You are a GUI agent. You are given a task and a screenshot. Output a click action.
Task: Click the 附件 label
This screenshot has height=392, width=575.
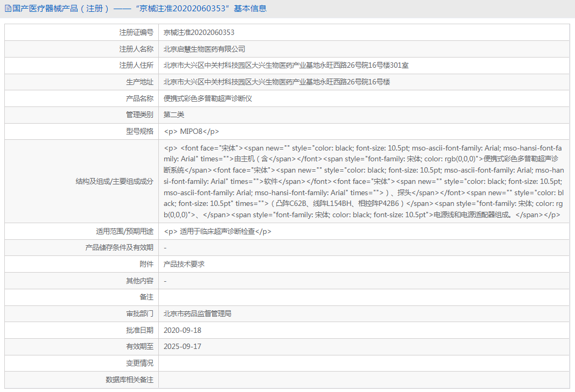[146, 264]
